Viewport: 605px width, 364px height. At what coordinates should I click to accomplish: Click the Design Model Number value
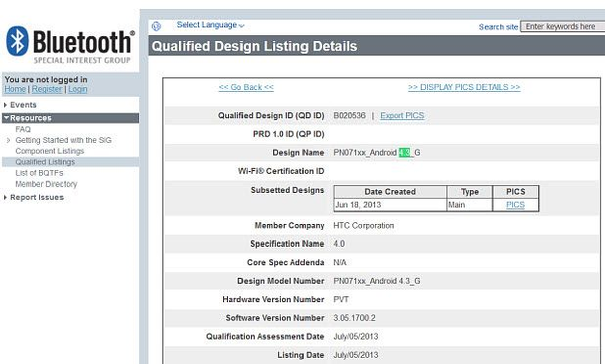point(377,281)
